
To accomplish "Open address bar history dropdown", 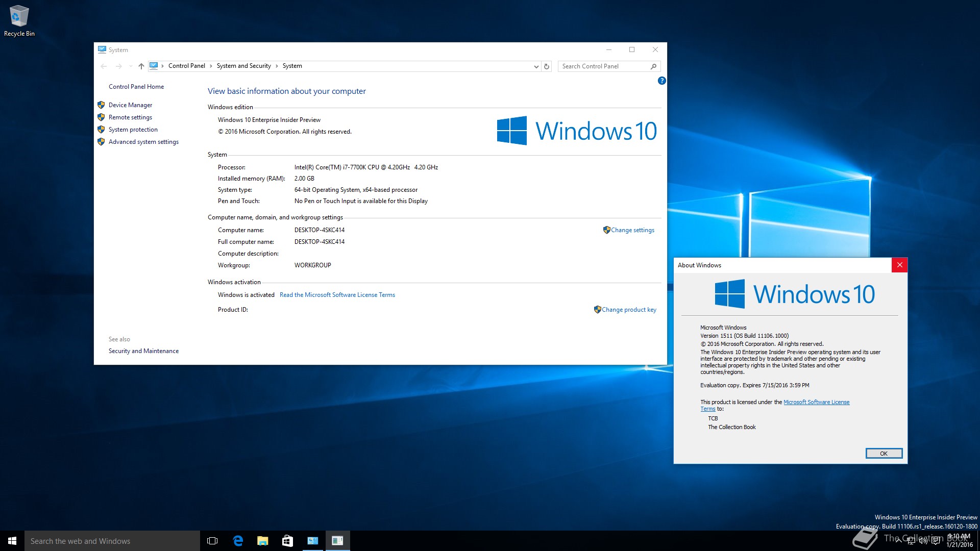I will (x=536, y=66).
